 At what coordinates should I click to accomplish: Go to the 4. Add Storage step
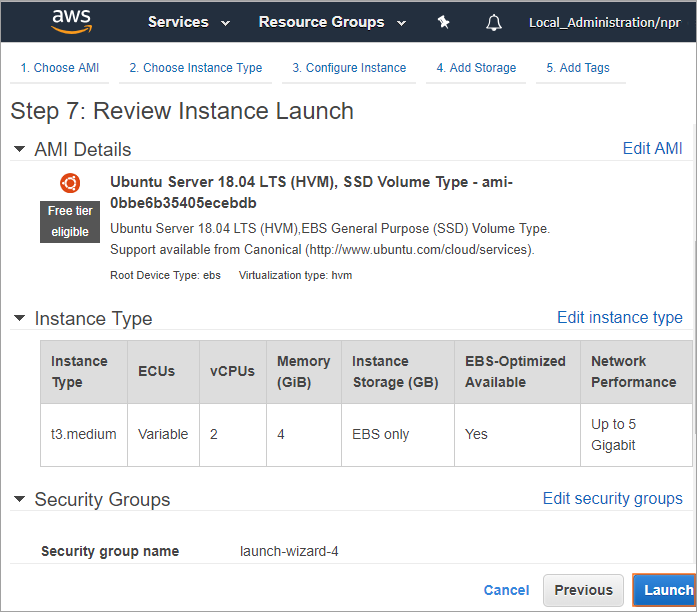(x=476, y=68)
